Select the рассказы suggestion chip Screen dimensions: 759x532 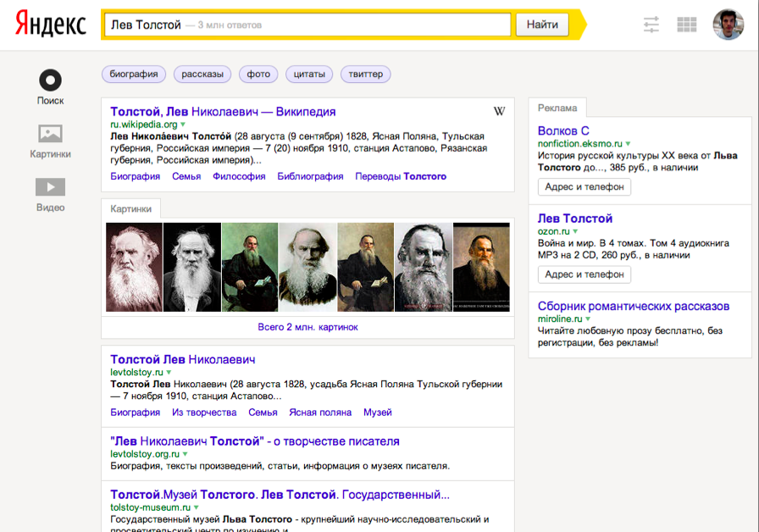pos(202,74)
